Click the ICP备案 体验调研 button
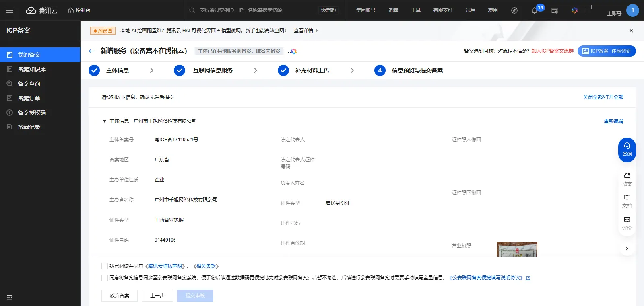644x306 pixels. [607, 51]
